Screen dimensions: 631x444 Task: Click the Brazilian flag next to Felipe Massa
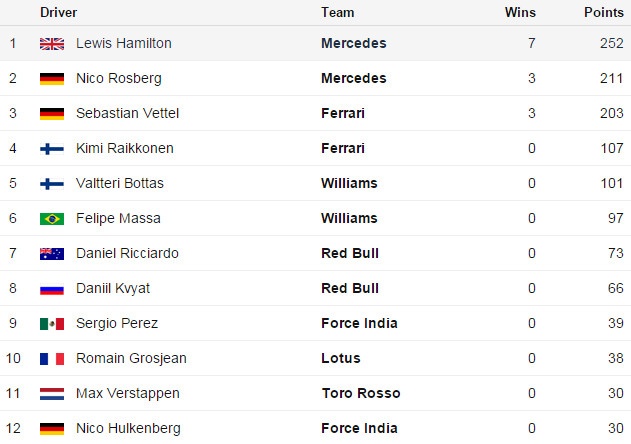(52, 219)
